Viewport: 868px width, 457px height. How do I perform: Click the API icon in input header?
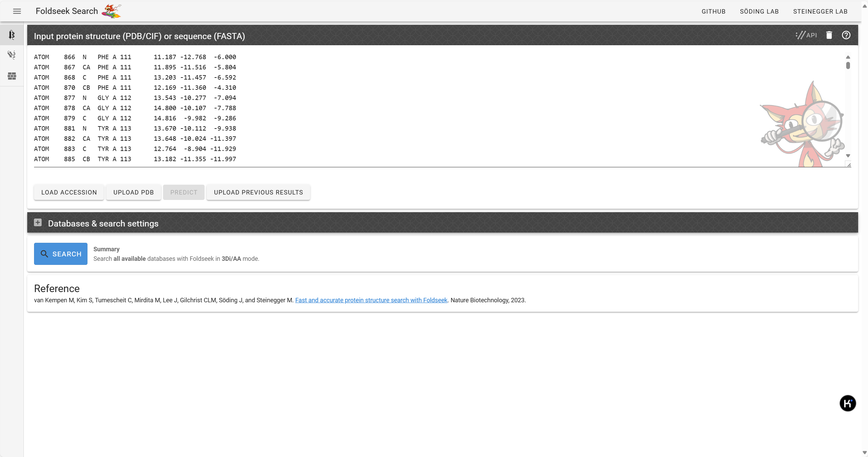[806, 35]
